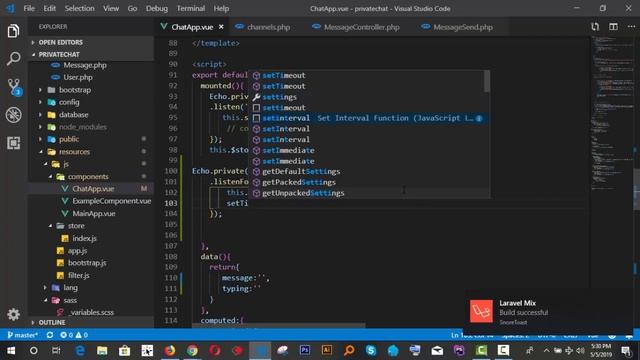
Task: Open the Windows Start menu
Action: (x=11, y=350)
